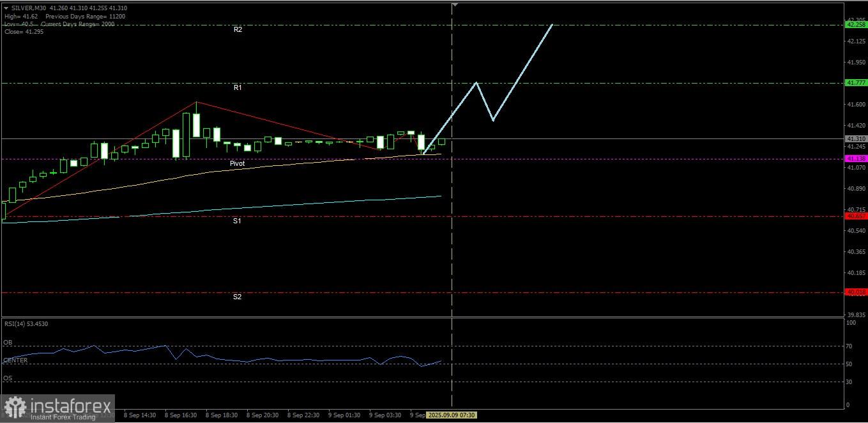This screenshot has height=423, width=868.
Task: Select the OS oversold label in RSI
Action: click(8, 378)
